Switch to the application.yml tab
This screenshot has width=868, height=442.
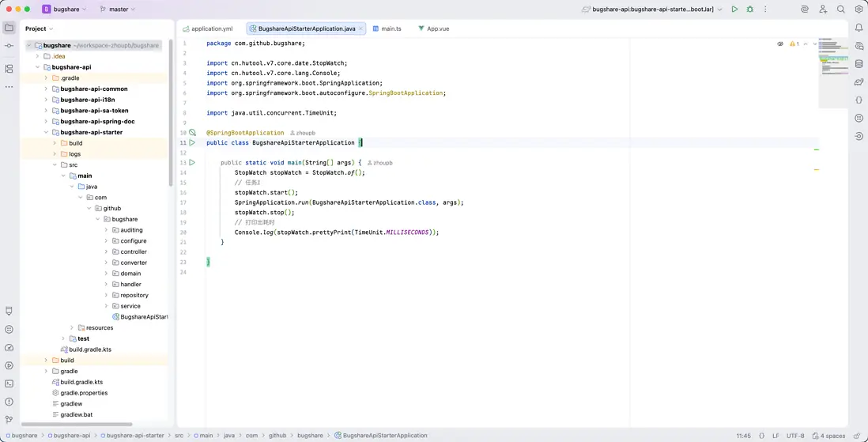click(x=211, y=28)
